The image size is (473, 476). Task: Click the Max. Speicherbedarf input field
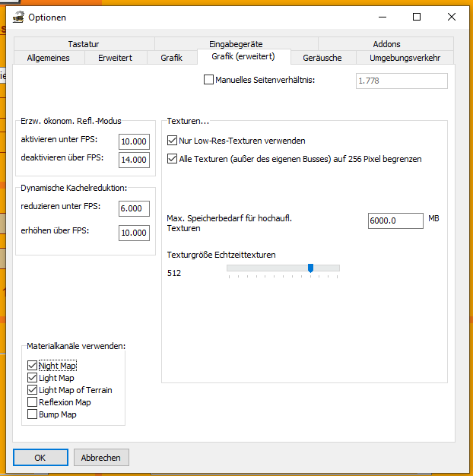coord(395,221)
